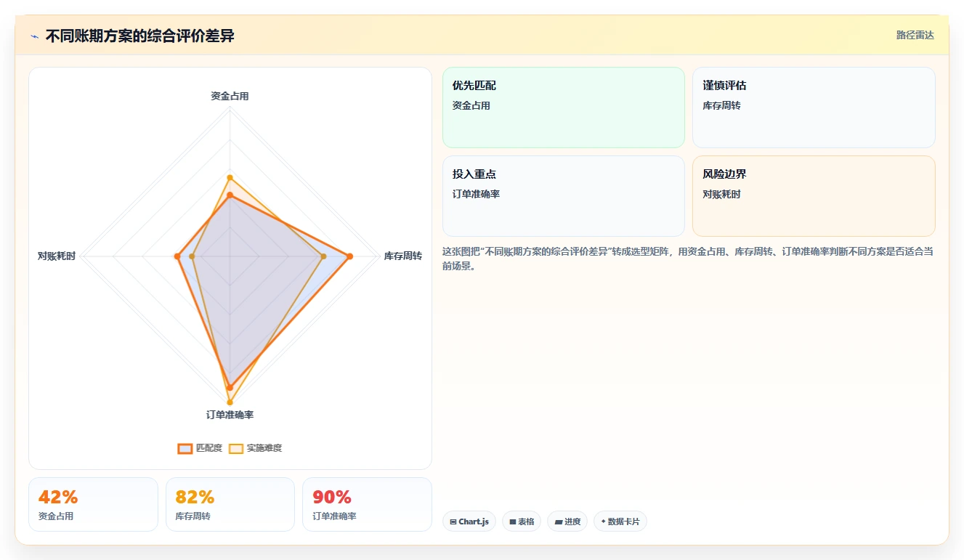
Task: Select the 进度 tag
Action: (567, 522)
